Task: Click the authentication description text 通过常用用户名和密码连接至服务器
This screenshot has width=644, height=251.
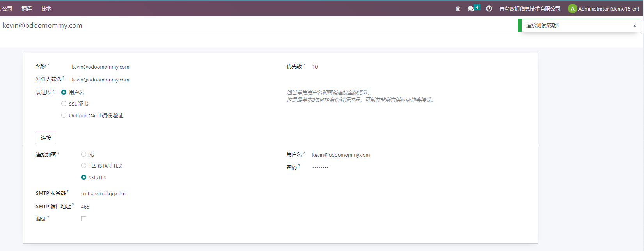Action: point(330,92)
